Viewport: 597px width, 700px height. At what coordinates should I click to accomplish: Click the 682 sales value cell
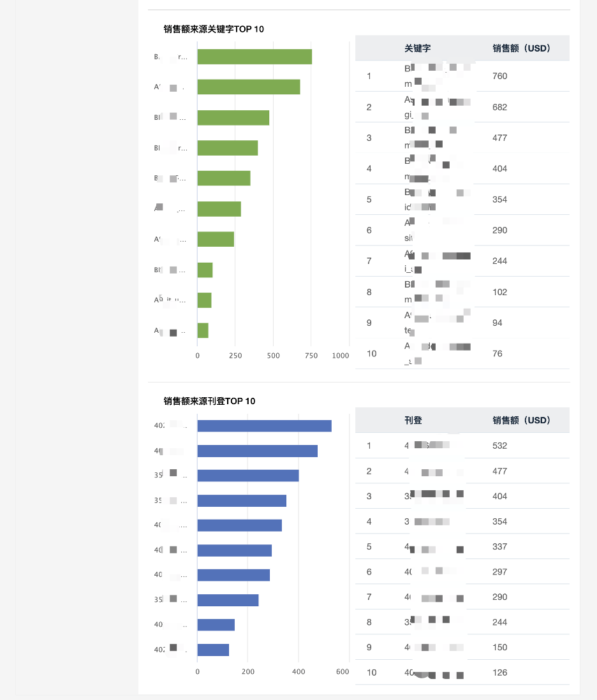[500, 107]
